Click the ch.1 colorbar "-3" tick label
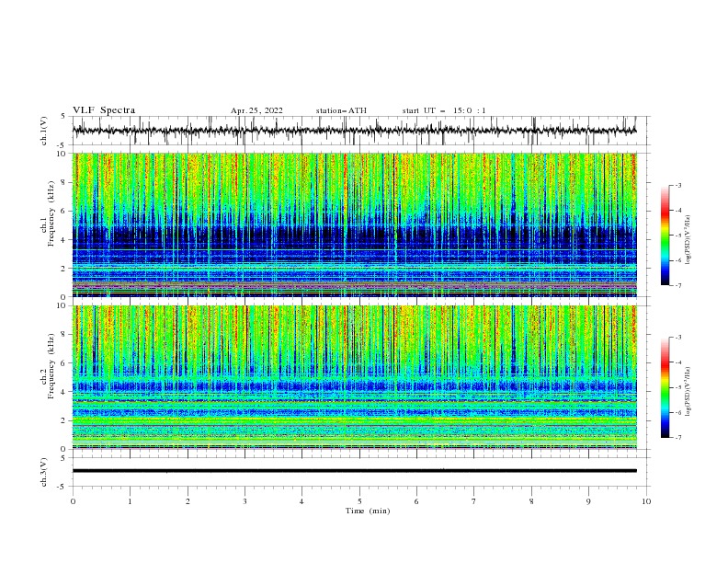 click(x=678, y=185)
